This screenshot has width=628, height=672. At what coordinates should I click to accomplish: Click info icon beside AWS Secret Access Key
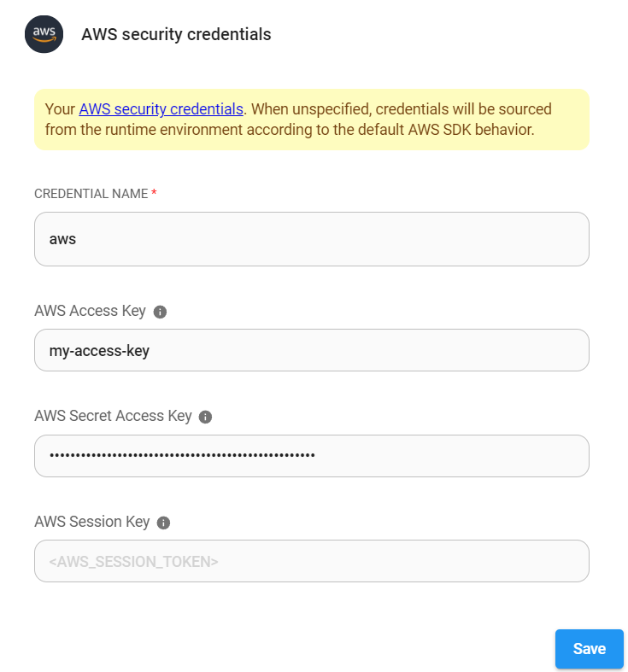click(205, 417)
